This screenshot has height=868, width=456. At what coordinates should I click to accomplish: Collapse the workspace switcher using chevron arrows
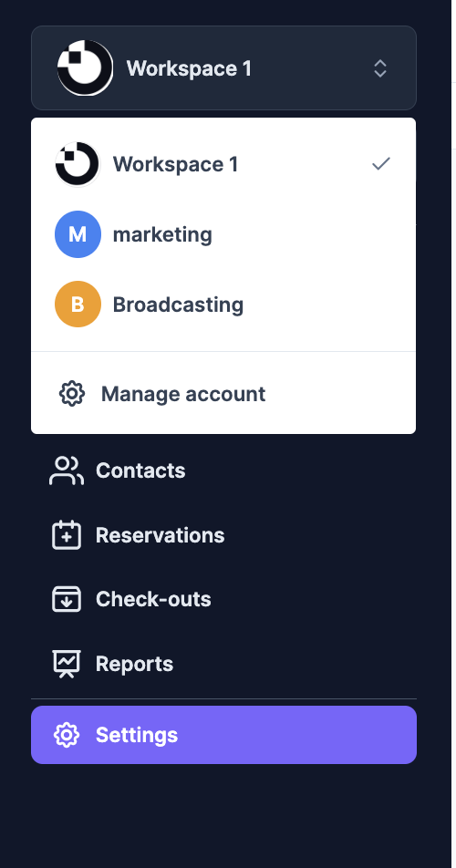(379, 68)
